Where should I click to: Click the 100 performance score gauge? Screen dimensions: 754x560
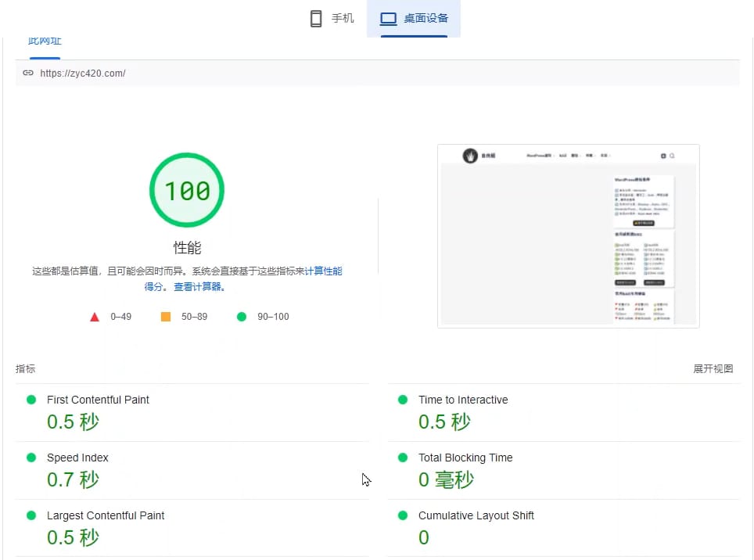[187, 189]
